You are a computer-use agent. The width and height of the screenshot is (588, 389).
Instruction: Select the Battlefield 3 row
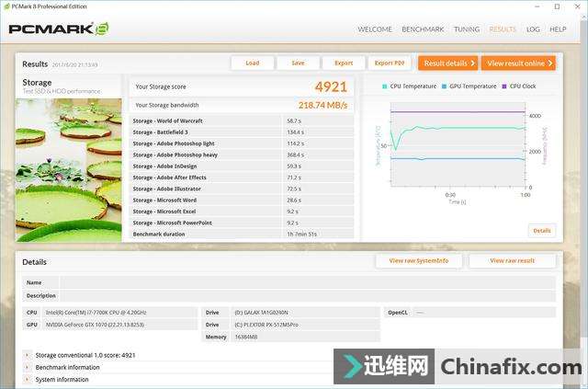(242, 132)
